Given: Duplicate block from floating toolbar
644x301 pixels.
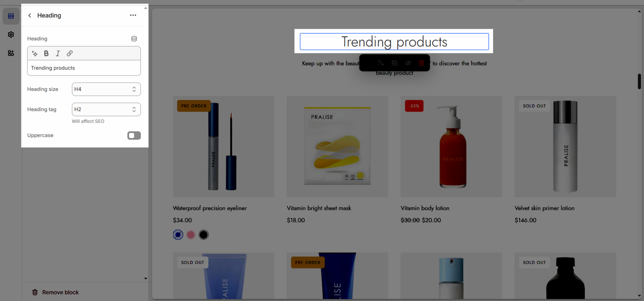Looking at the screenshot, I should point(394,63).
